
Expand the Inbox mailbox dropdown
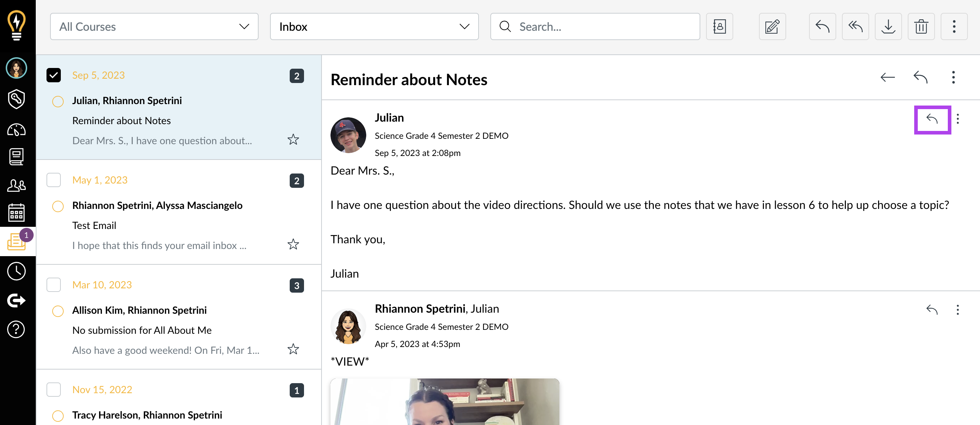374,26
